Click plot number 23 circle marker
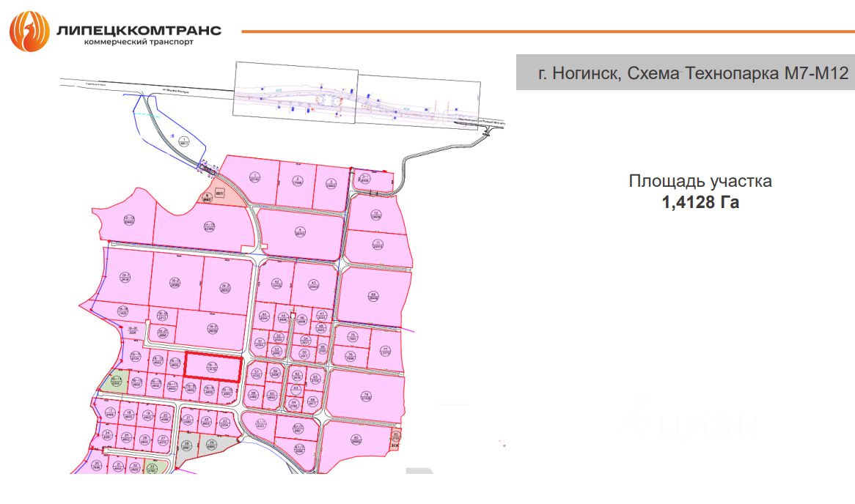This screenshot has height=504, width=855. 224,422
